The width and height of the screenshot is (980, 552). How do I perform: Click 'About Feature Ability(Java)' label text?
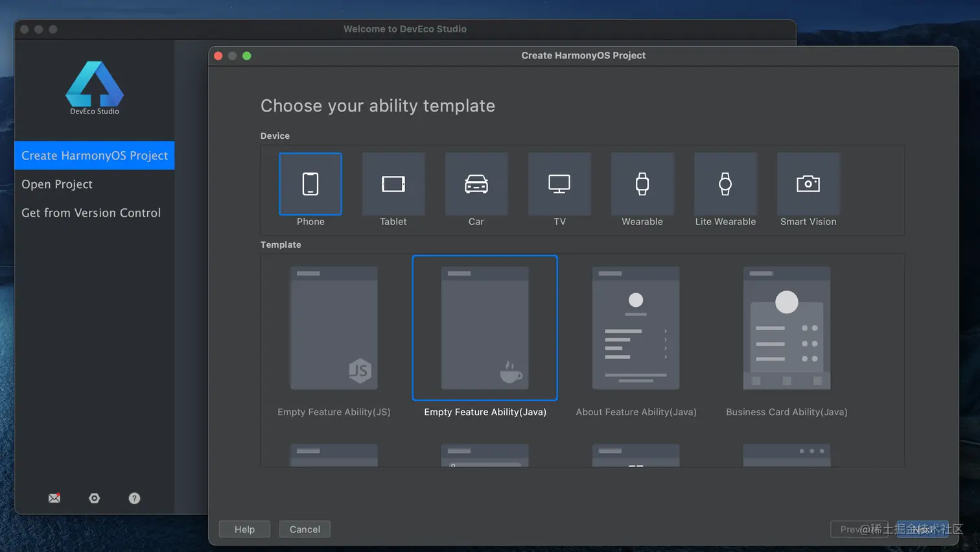tap(636, 412)
